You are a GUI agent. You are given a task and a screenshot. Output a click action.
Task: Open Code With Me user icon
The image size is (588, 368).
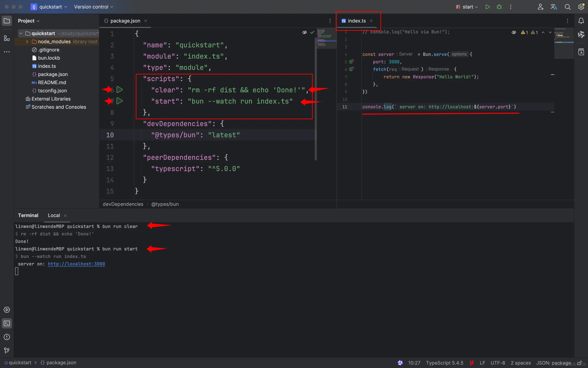click(540, 7)
